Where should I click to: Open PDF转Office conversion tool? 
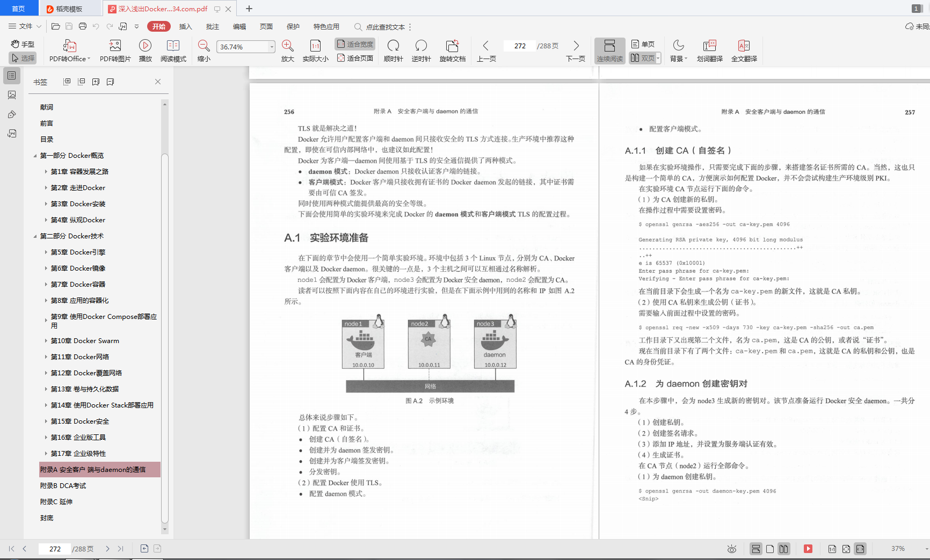(x=70, y=51)
